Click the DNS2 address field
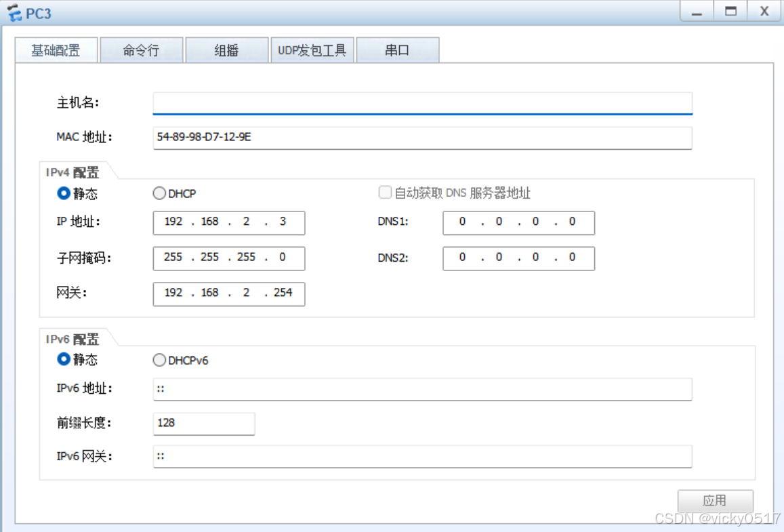784x532 pixels. pyautogui.click(x=518, y=258)
